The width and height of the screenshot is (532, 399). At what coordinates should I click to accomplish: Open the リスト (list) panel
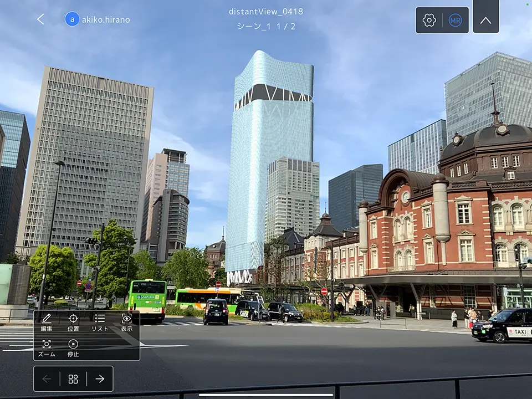click(x=100, y=323)
